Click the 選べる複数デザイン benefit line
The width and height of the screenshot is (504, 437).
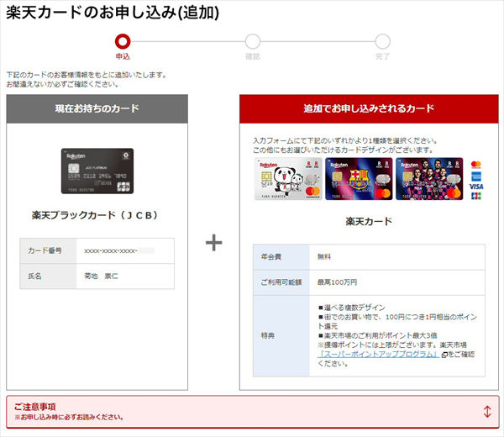point(351,308)
